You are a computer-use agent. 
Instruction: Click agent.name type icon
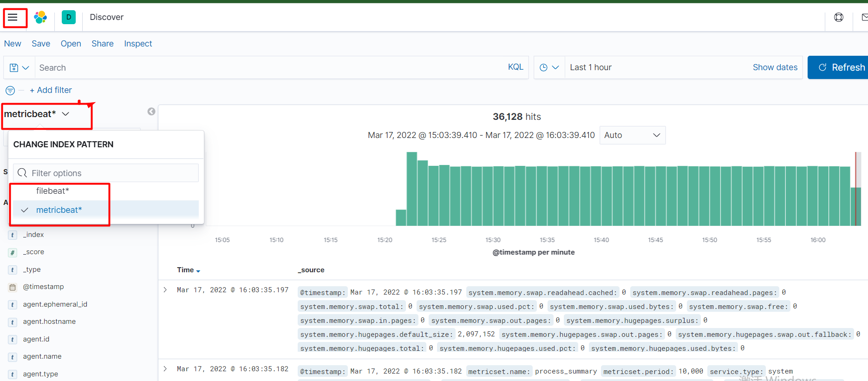13,357
